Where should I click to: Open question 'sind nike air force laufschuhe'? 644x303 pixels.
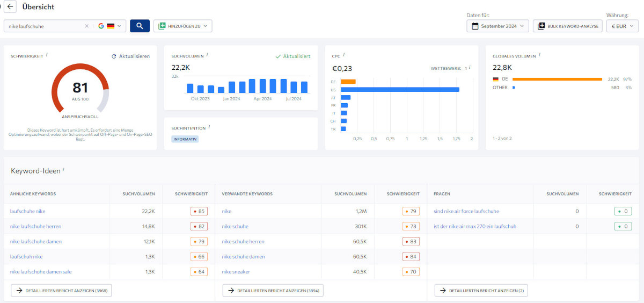click(466, 211)
